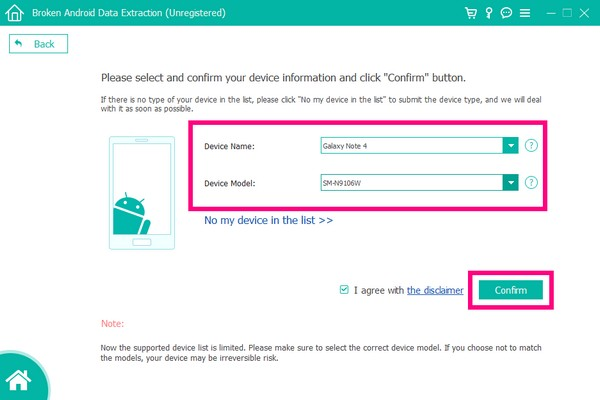Open the Galaxy Note 4 combo box
Image resolution: width=600 pixels, height=400 pixels.
tap(410, 145)
